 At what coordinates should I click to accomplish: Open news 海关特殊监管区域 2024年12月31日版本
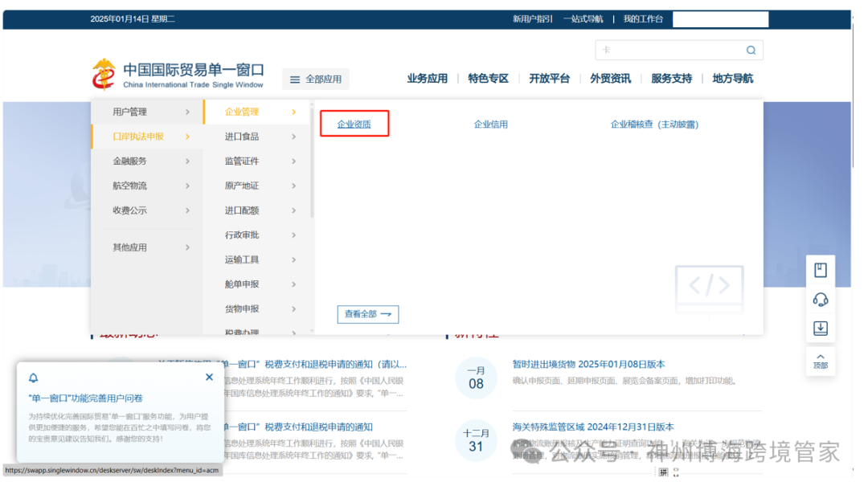pos(593,427)
